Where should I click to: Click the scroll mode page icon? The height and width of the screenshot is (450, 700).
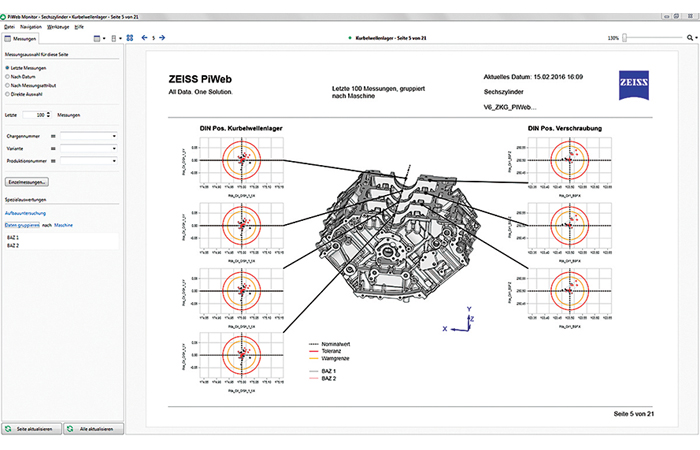(114, 38)
